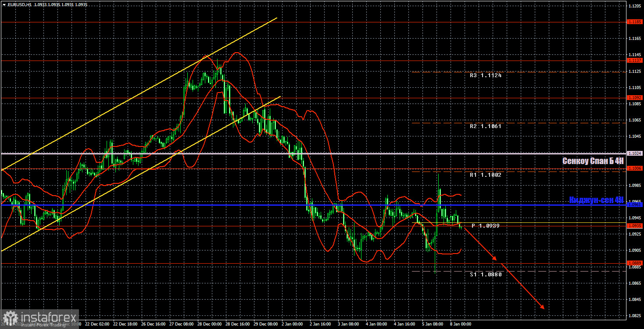644x329 pixels.
Task: Click the red 1.1137 price level tag
Action: click(635, 61)
